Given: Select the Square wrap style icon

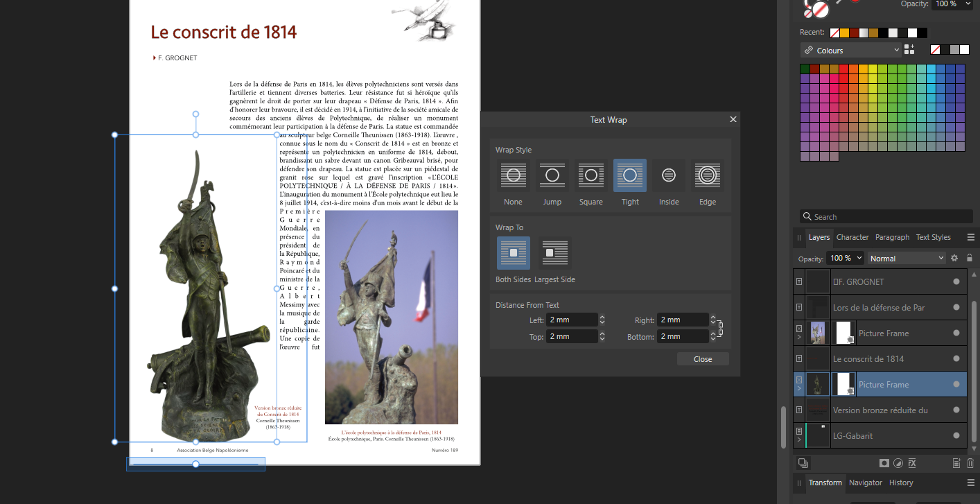Looking at the screenshot, I should (591, 175).
